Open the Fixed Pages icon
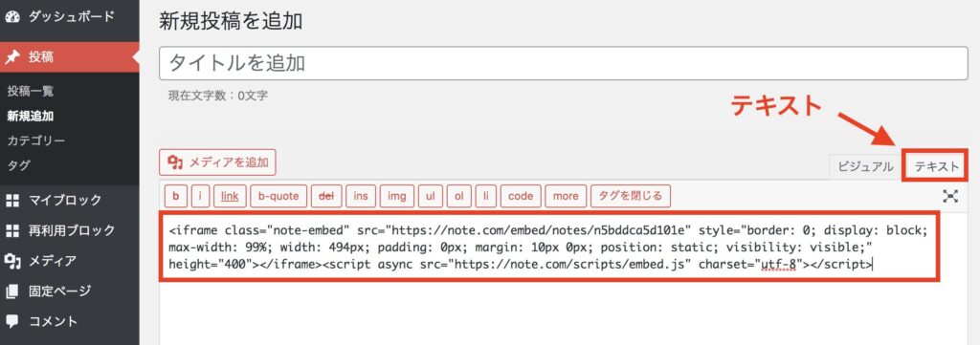This screenshot has height=345, width=980. pos(12,291)
